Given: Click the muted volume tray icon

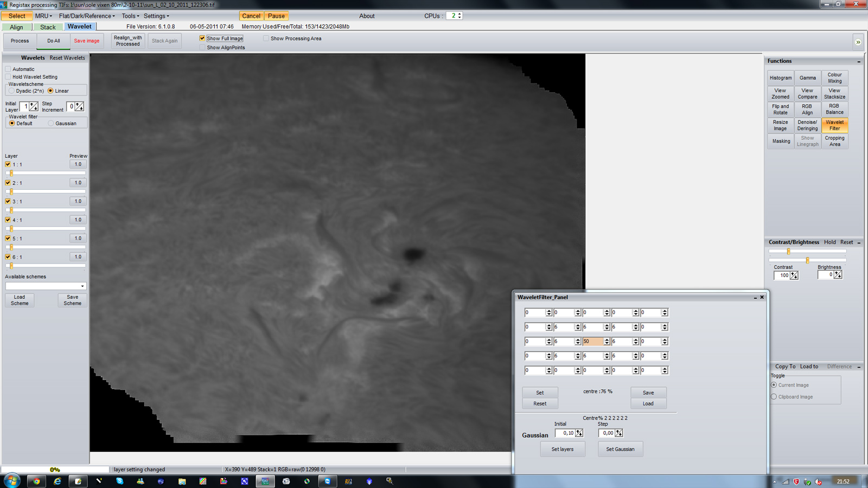Looking at the screenshot, I should coord(818,481).
